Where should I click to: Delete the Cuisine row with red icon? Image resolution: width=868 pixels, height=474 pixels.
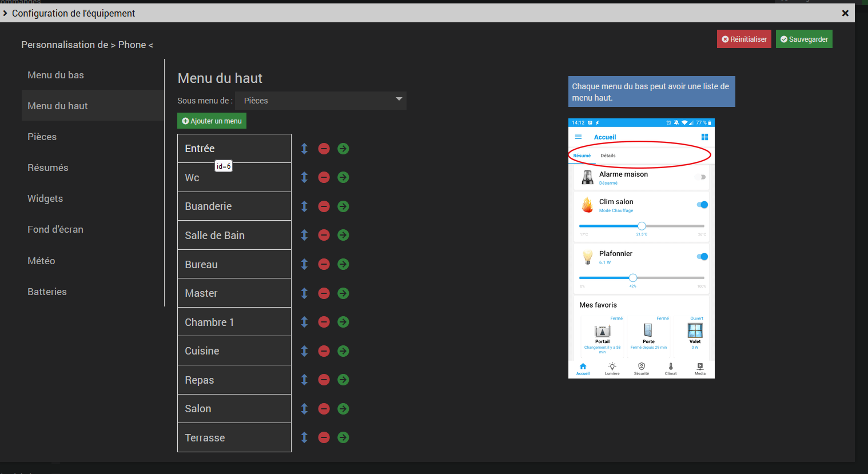[x=324, y=351]
